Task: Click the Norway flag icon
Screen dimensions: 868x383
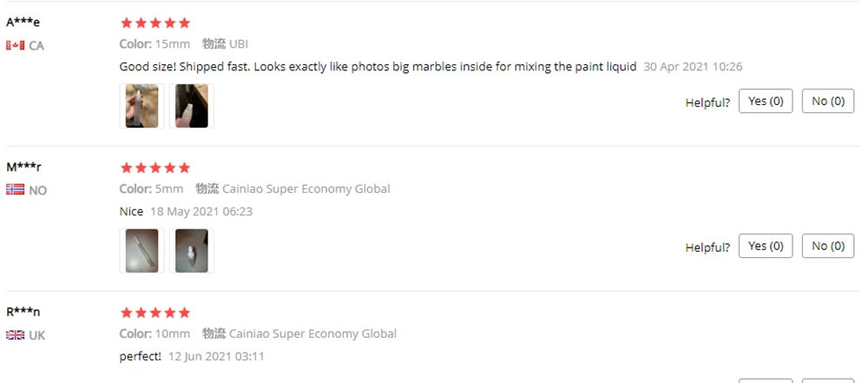Action: pos(15,190)
